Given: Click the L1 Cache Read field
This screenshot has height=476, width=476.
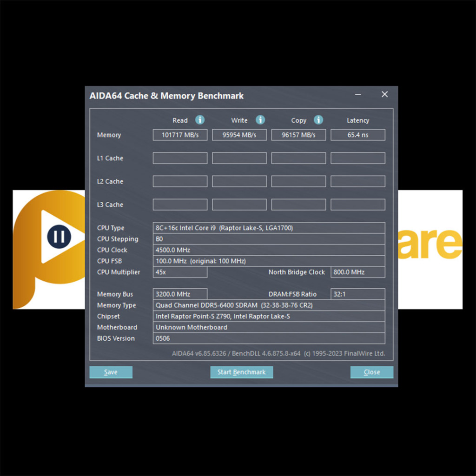Looking at the screenshot, I should pos(180,158).
